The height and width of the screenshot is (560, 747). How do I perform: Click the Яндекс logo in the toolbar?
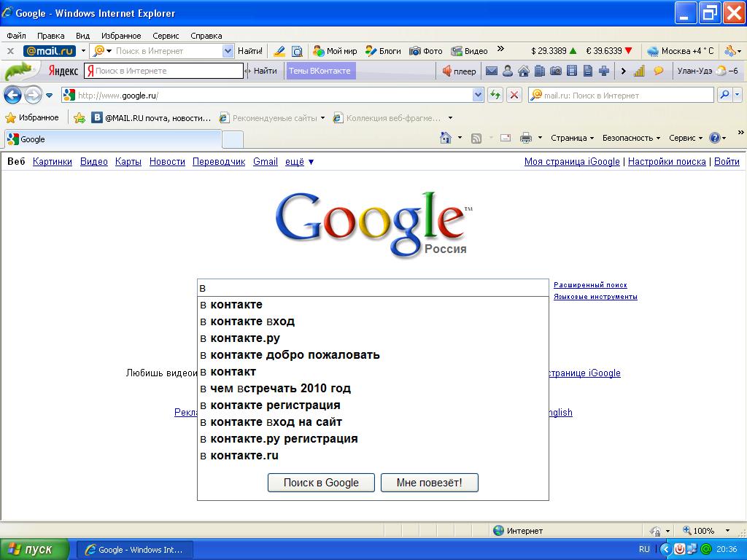tap(63, 71)
